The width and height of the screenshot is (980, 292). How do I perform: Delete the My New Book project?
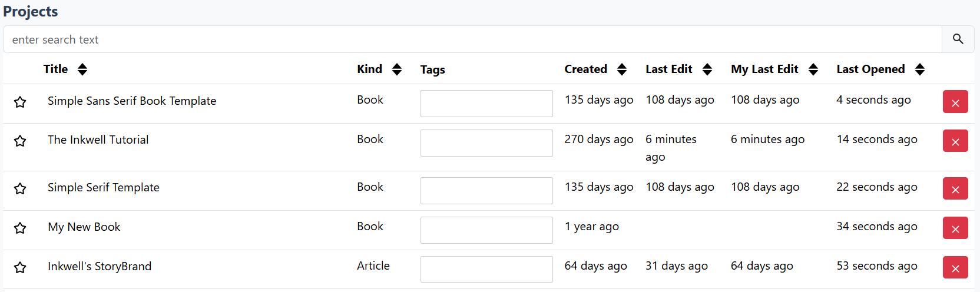pyautogui.click(x=955, y=228)
